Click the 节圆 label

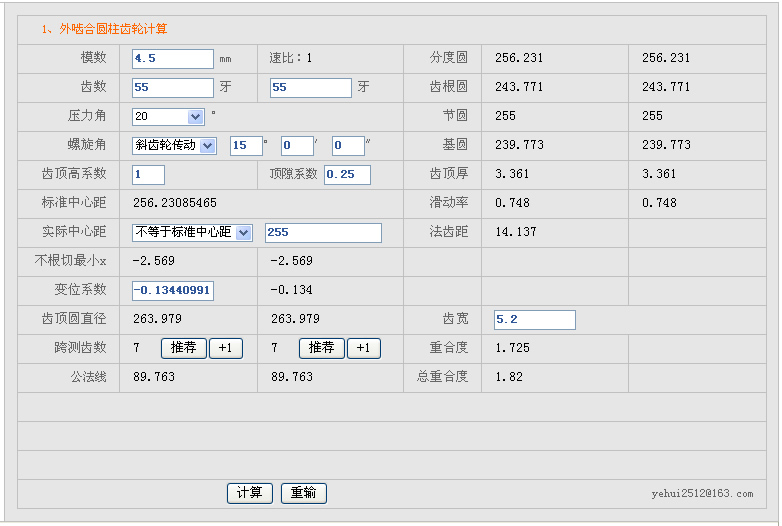tap(455, 116)
